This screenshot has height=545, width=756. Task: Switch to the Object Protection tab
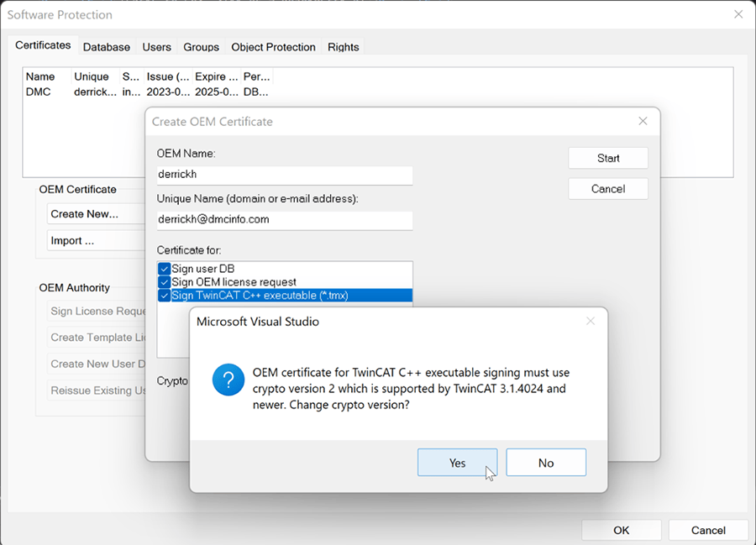[273, 47]
